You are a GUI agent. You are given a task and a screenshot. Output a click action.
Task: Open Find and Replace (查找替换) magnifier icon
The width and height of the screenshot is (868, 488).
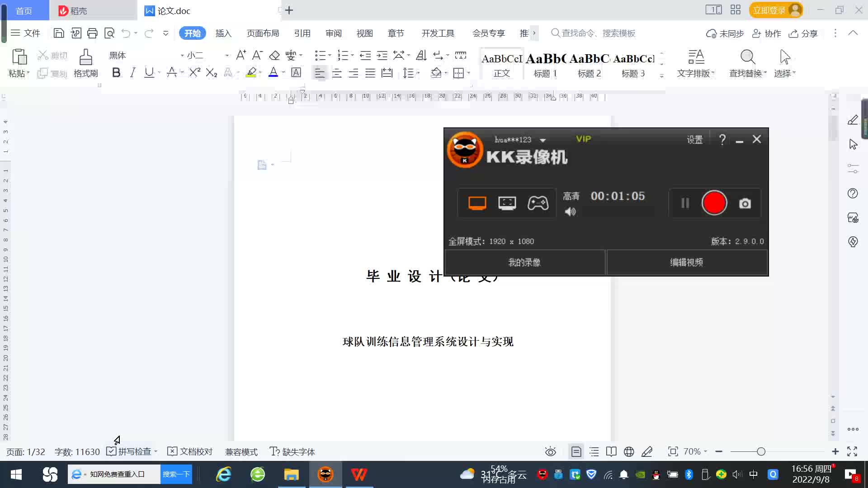click(747, 58)
